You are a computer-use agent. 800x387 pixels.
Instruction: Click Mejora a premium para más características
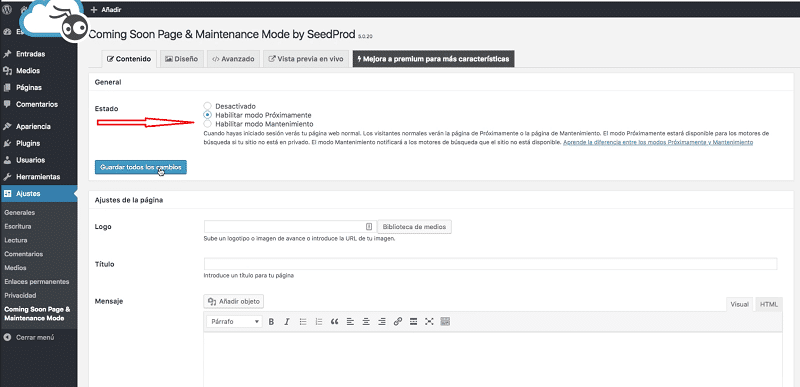[x=434, y=59]
